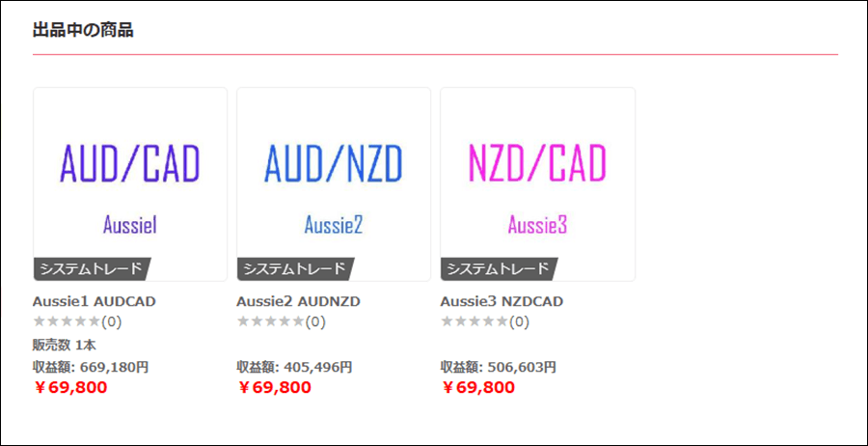Open the NZD/CAD Aussie3 product image
Screen dimensions: 868x446
[x=537, y=184]
